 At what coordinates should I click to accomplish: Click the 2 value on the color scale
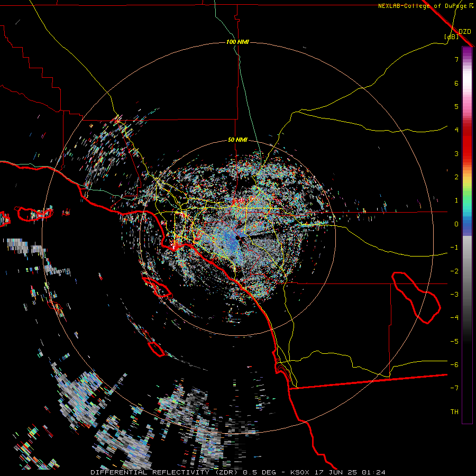click(x=456, y=177)
